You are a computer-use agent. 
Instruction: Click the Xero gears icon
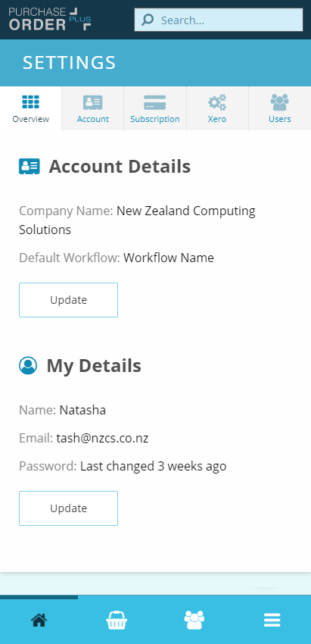217,102
